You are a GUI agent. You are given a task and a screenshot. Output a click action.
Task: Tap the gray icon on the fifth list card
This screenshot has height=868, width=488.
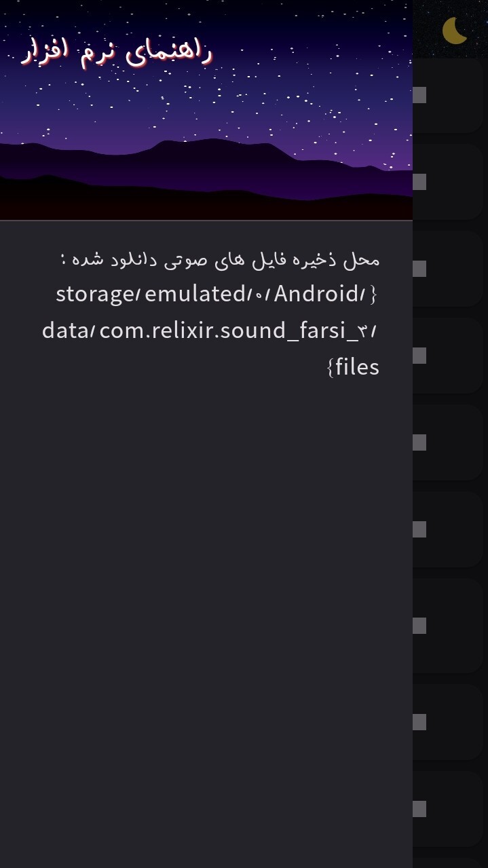[x=419, y=442]
